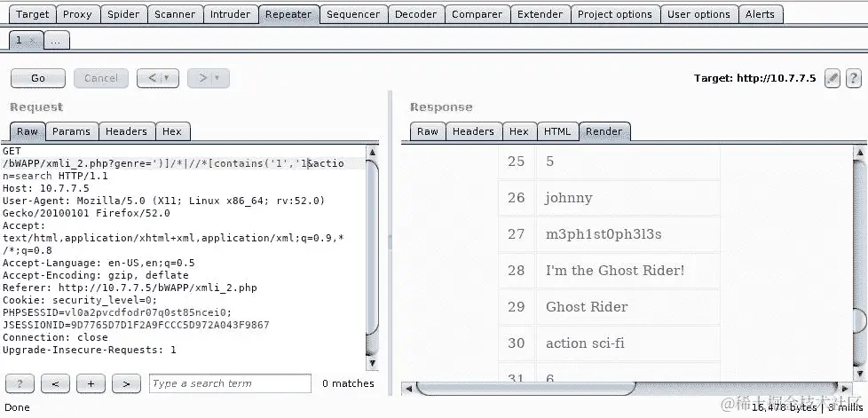Open the Target tab
The image size is (868, 418).
(x=33, y=14)
